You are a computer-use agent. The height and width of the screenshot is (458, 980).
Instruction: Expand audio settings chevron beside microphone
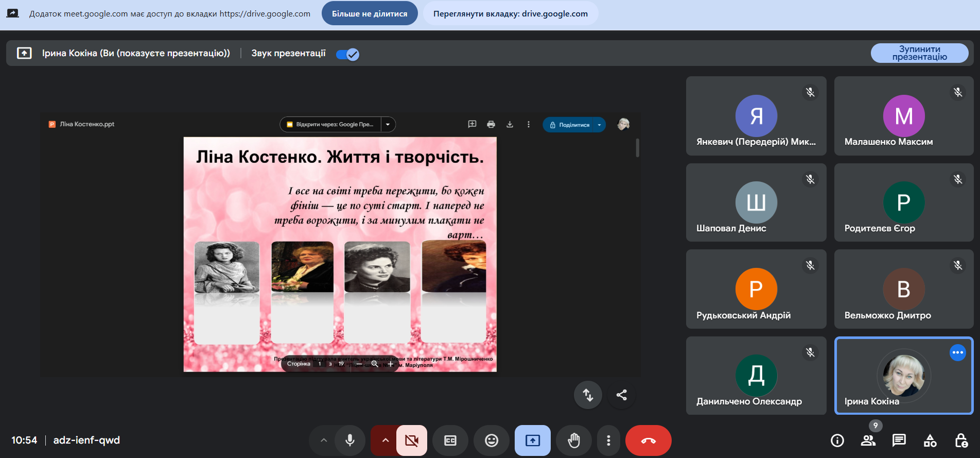(x=324, y=440)
